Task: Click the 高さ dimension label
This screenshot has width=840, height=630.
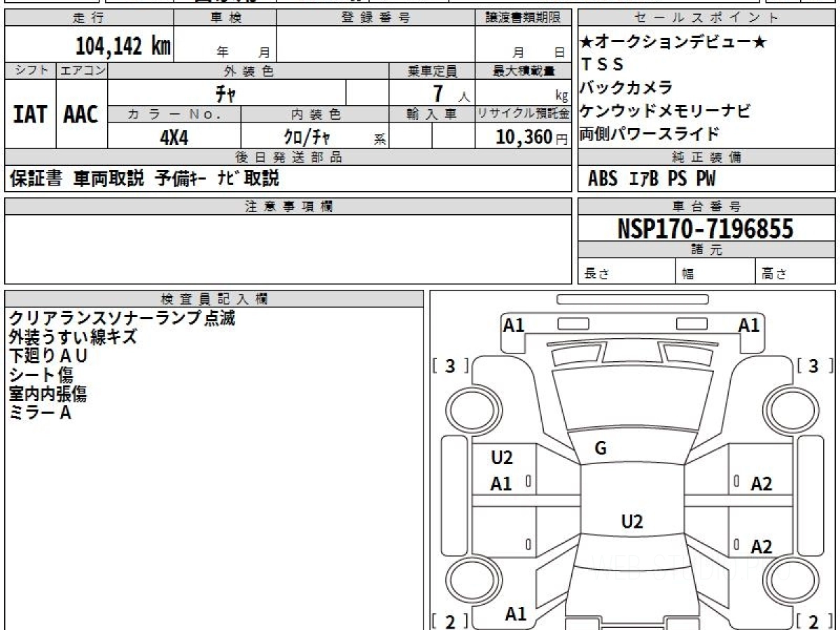Action: [x=774, y=274]
